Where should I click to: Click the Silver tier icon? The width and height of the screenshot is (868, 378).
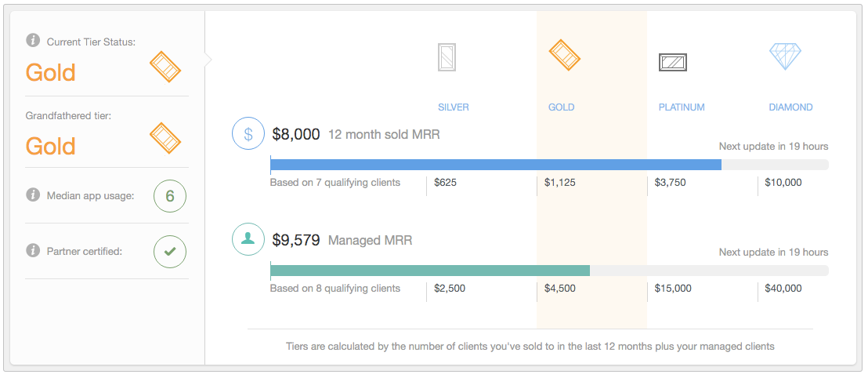pyautogui.click(x=447, y=58)
